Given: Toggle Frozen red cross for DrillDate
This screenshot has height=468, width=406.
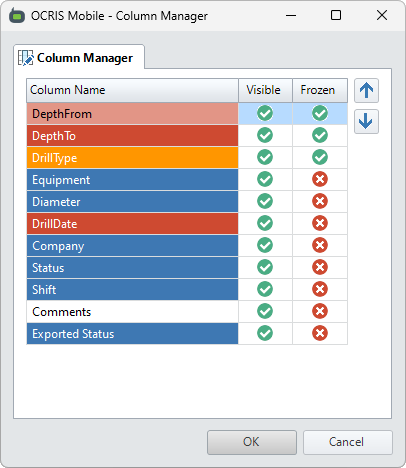Looking at the screenshot, I should (x=320, y=223).
